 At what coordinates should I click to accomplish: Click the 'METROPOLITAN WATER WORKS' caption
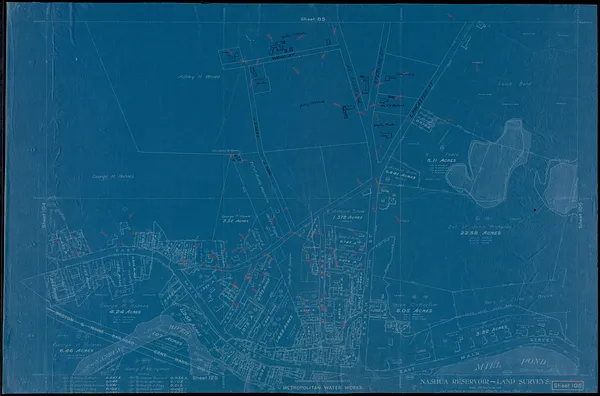323,388
